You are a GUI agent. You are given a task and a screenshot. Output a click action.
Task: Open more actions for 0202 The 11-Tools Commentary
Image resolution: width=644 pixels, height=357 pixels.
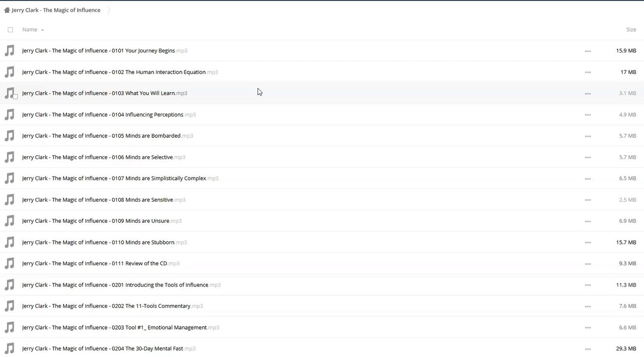tap(588, 306)
